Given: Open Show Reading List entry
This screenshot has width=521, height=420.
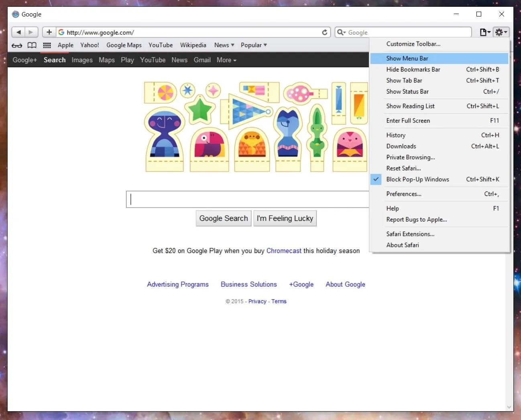Looking at the screenshot, I should tap(440, 106).
